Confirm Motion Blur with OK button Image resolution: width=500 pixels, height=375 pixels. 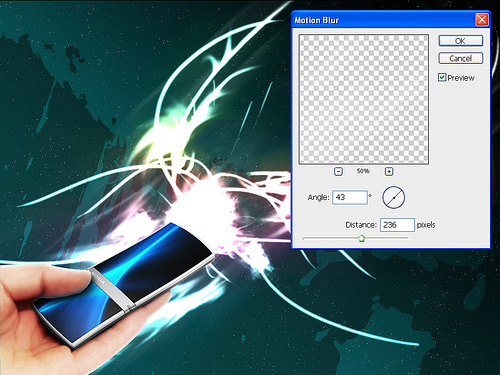460,41
